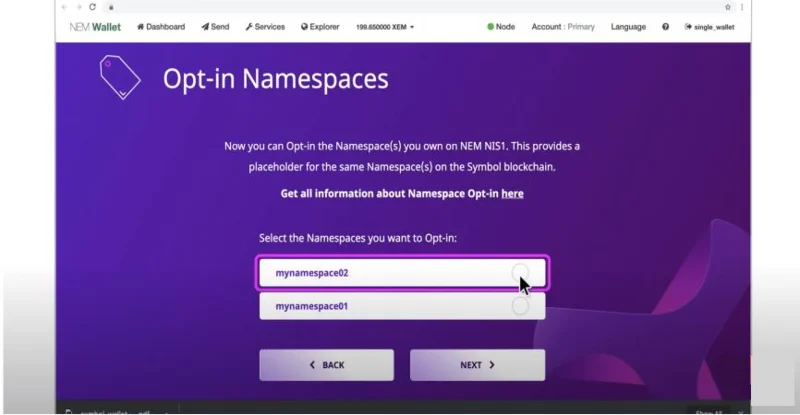The image size is (800, 415).
Task: Click the namespace tag icon beside the title
Action: (x=120, y=77)
